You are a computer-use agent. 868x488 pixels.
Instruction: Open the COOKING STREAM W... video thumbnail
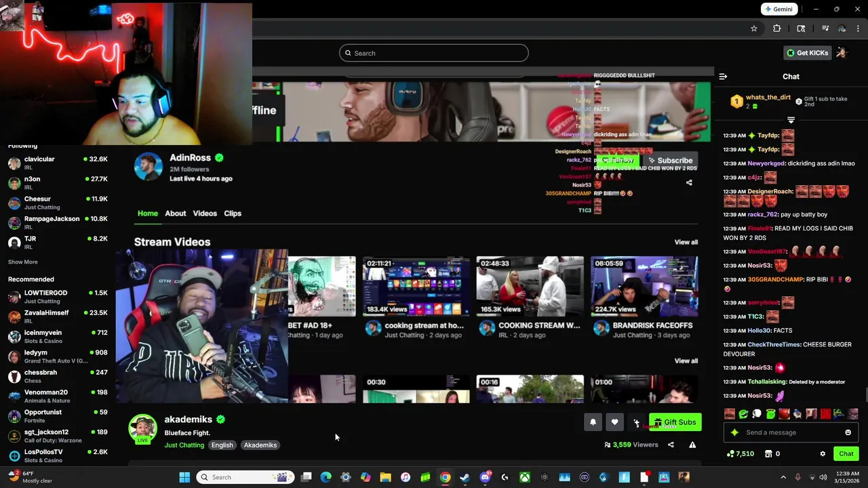[x=530, y=287]
